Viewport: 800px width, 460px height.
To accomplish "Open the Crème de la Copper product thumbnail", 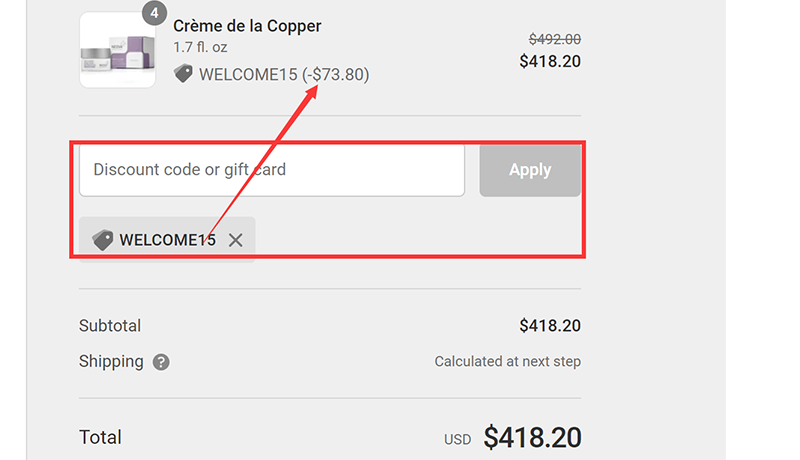I will (x=117, y=50).
